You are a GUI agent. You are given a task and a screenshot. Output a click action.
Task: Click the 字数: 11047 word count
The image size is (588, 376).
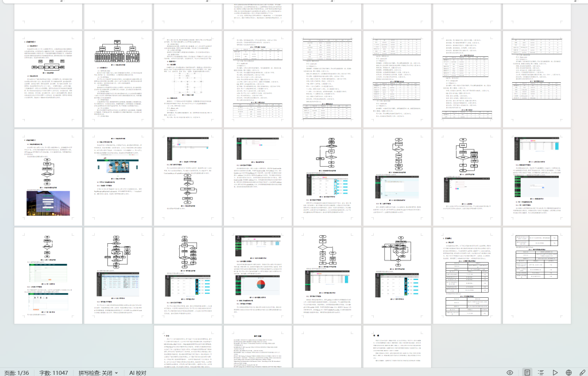click(x=53, y=373)
